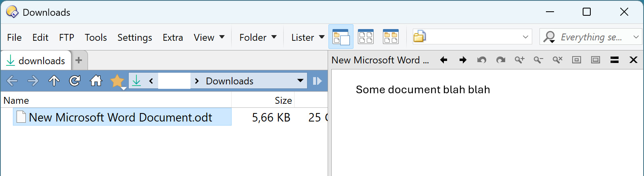This screenshot has height=176, width=644.
Task: Click the Everything search input field
Action: [591, 37]
